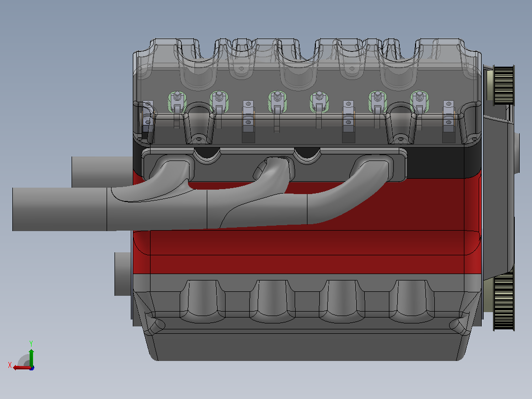Select the small gray cylinder on the block's left side
The image size is (532, 399).
point(123,274)
